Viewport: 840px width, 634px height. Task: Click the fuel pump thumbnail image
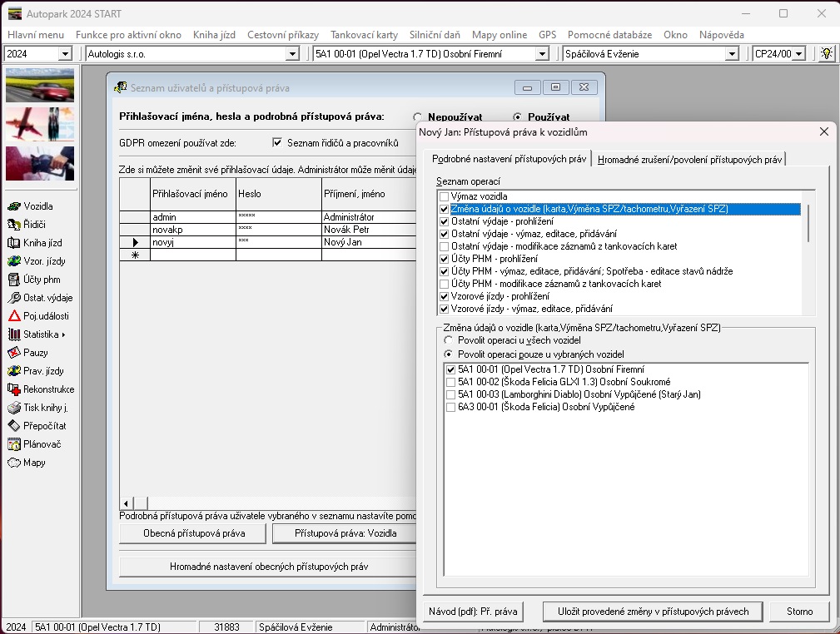40,163
